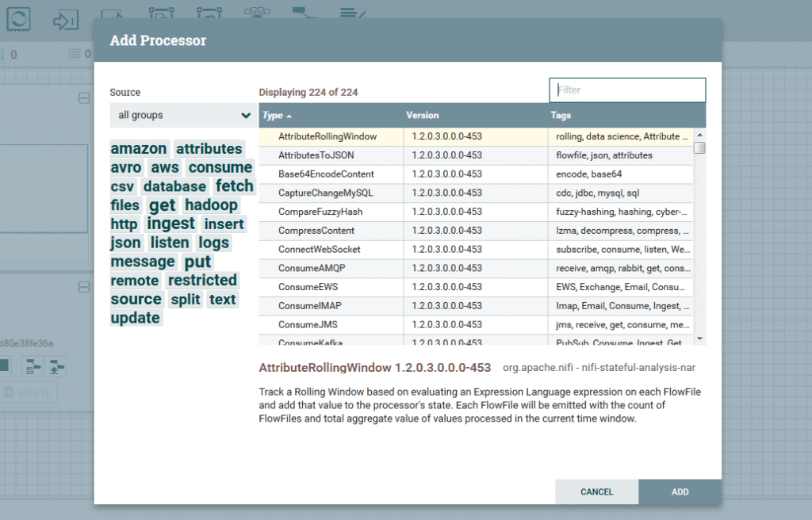Click the stop square icon in Operate panel
Screen dimensions: 812x520
[x=5, y=366]
